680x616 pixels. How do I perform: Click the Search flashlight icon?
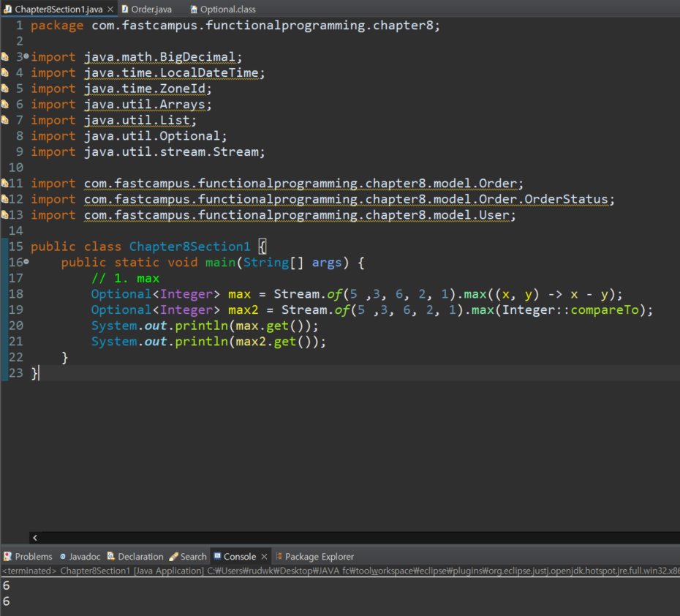pyautogui.click(x=173, y=556)
